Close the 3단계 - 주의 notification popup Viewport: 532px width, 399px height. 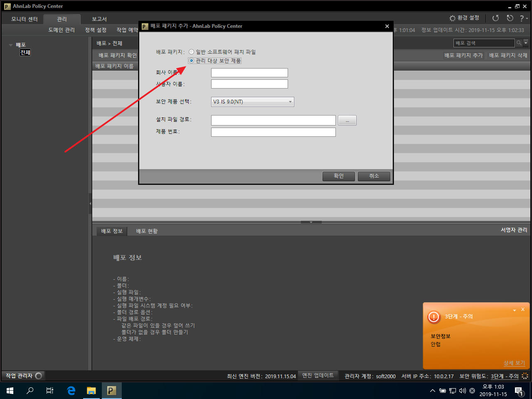pos(523,309)
